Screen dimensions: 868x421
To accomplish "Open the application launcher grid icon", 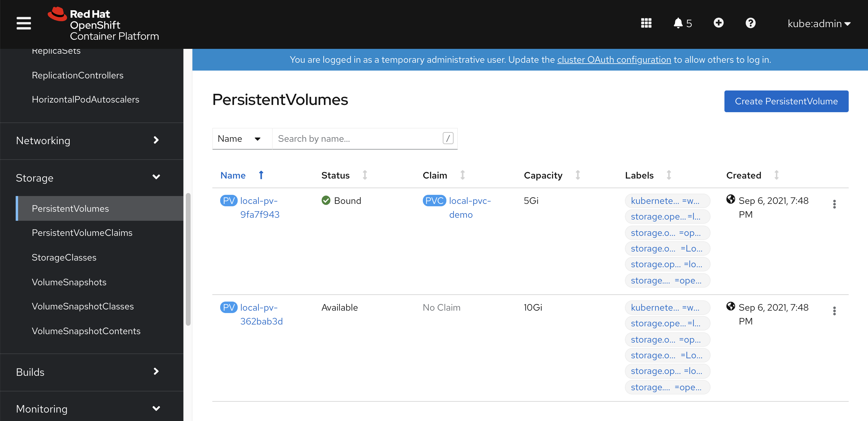I will [x=646, y=23].
